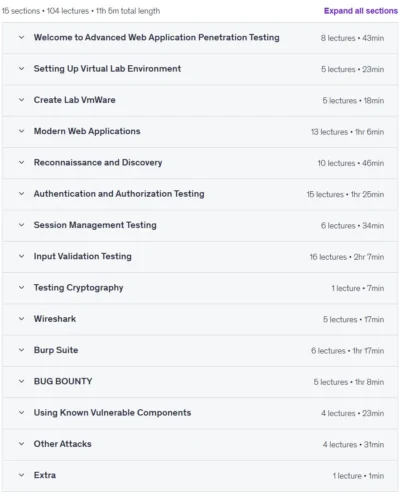
Task: Expand the Welcome to Advanced Web Application section chevron
Action: [x=21, y=37]
